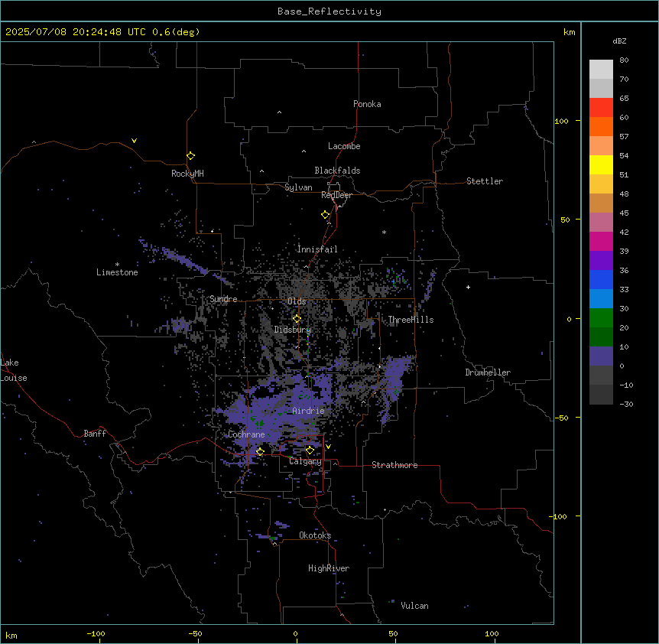Image resolution: width=659 pixels, height=644 pixels.
Task: Pick the salmon 54-57 dBZ legend swatch
Action: tap(601, 145)
